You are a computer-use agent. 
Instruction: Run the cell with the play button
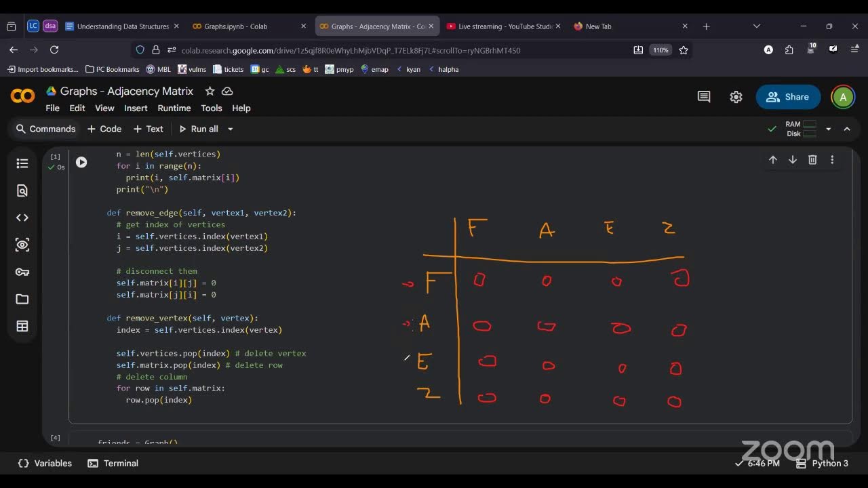[81, 162]
